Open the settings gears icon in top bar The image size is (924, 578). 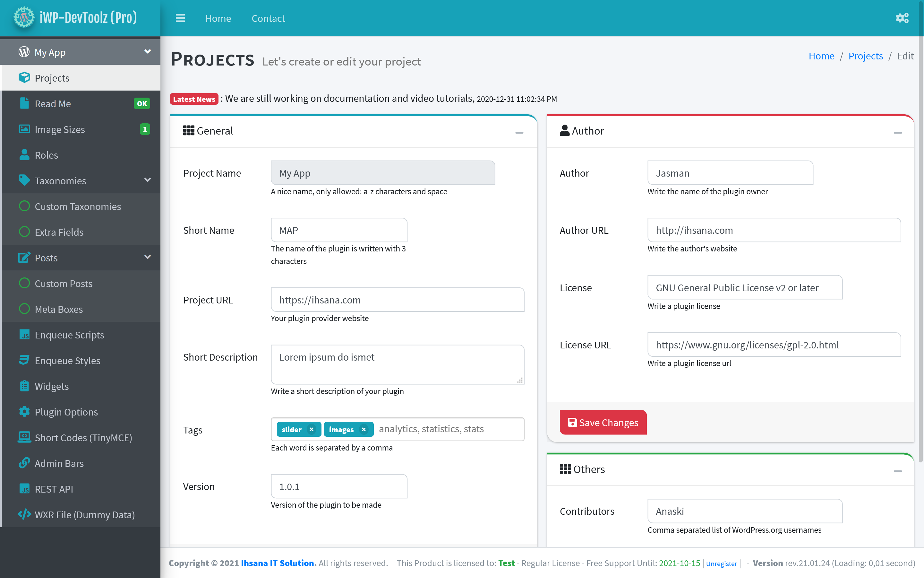pyautogui.click(x=902, y=18)
